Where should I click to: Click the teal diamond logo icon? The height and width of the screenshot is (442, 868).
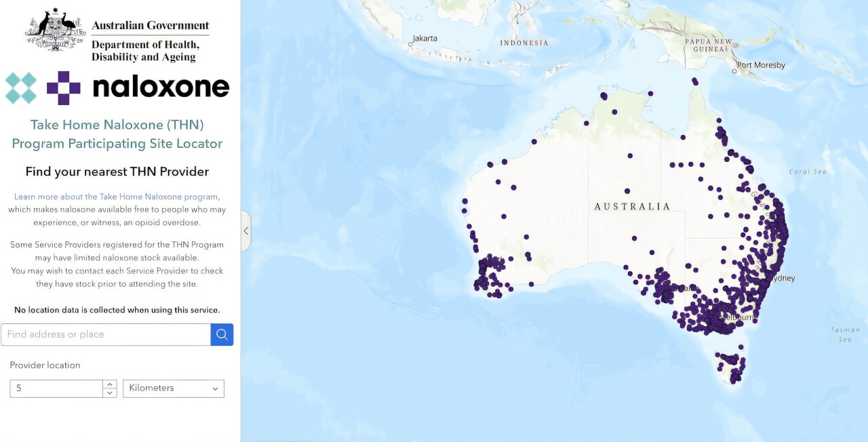[20, 88]
